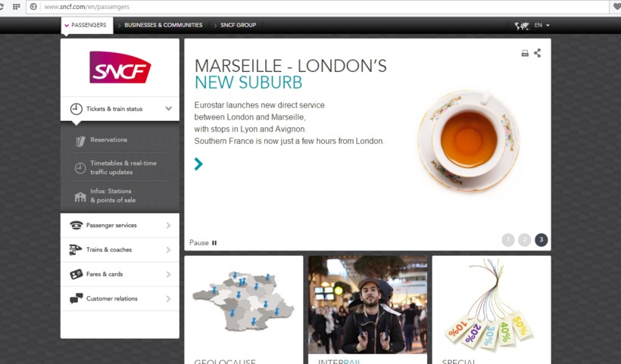
Task: Open the EN language dropdown
Action: 541,25
